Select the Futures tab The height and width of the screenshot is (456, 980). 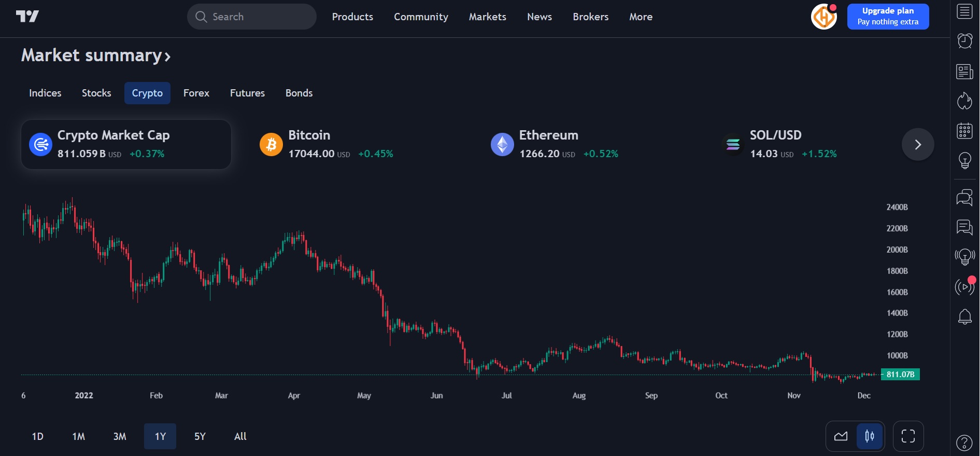tap(247, 93)
